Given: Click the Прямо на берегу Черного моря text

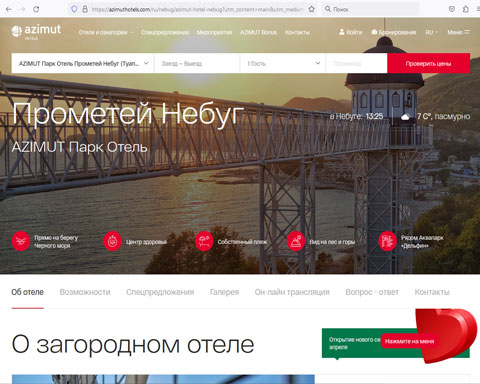Looking at the screenshot, I should point(56,242).
